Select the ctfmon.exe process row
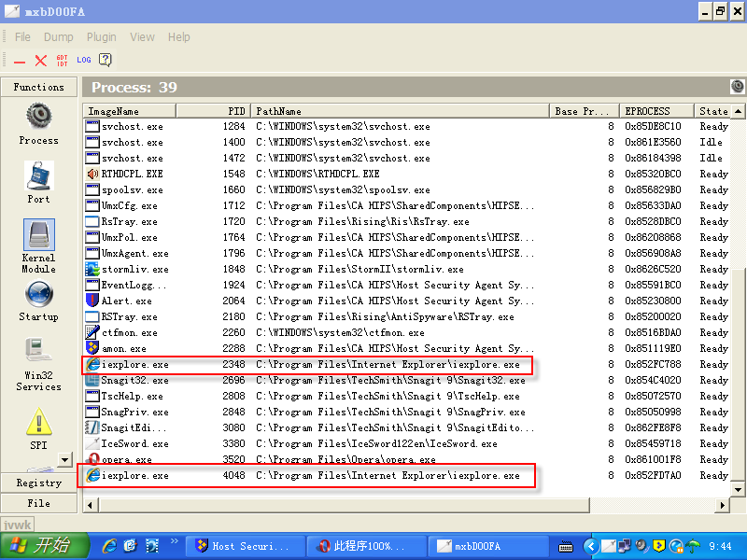The image size is (747, 560). click(406, 333)
